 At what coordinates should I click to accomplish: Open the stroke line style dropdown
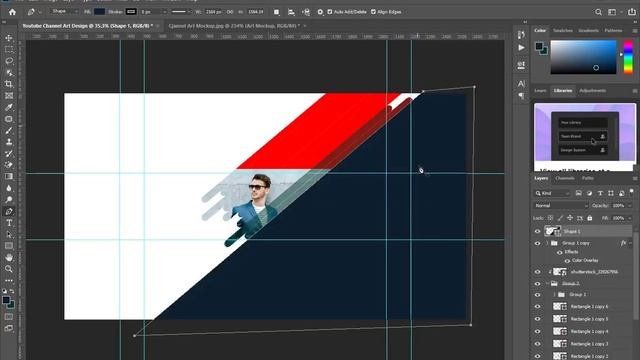click(x=181, y=12)
